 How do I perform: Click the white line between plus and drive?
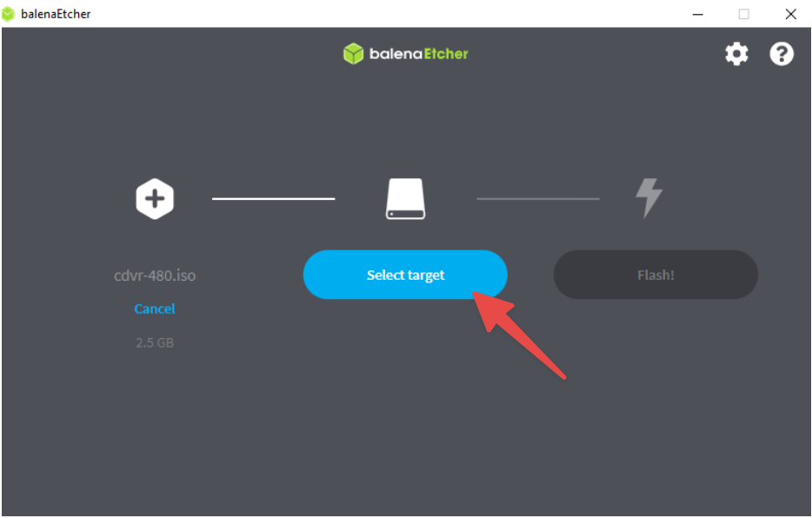pyautogui.click(x=274, y=199)
